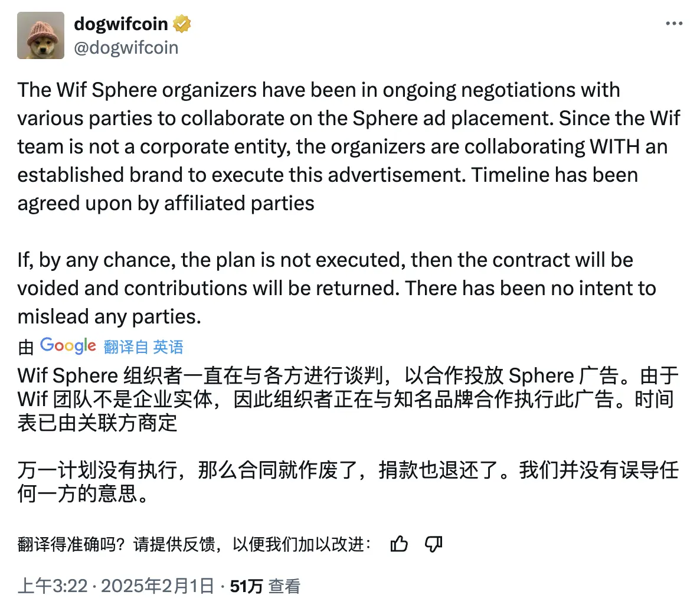Click the dog avatar wearing the pink hat
700x608 pixels.
point(40,35)
